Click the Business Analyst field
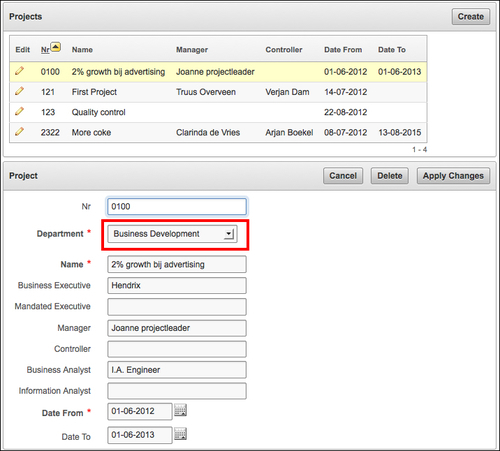 click(177, 370)
